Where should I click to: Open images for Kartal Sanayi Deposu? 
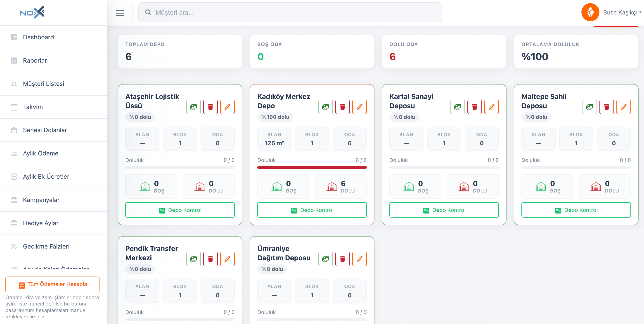point(457,107)
